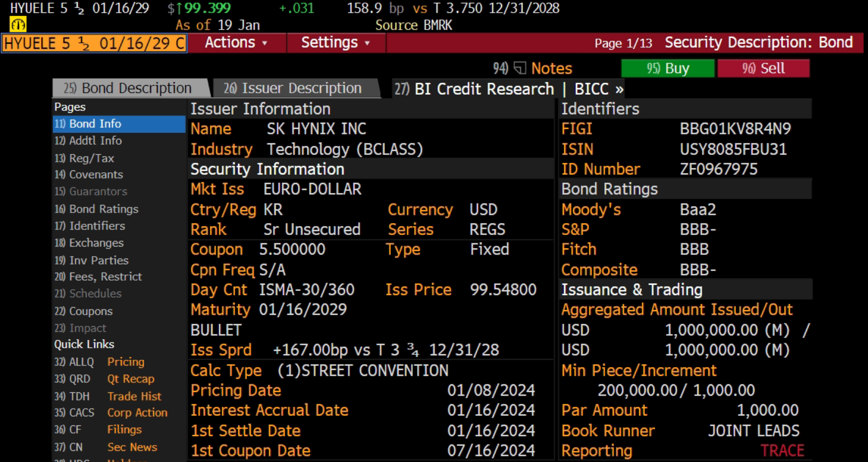Switch to the Issuer Description tab
This screenshot has height=462, width=868.
click(295, 88)
